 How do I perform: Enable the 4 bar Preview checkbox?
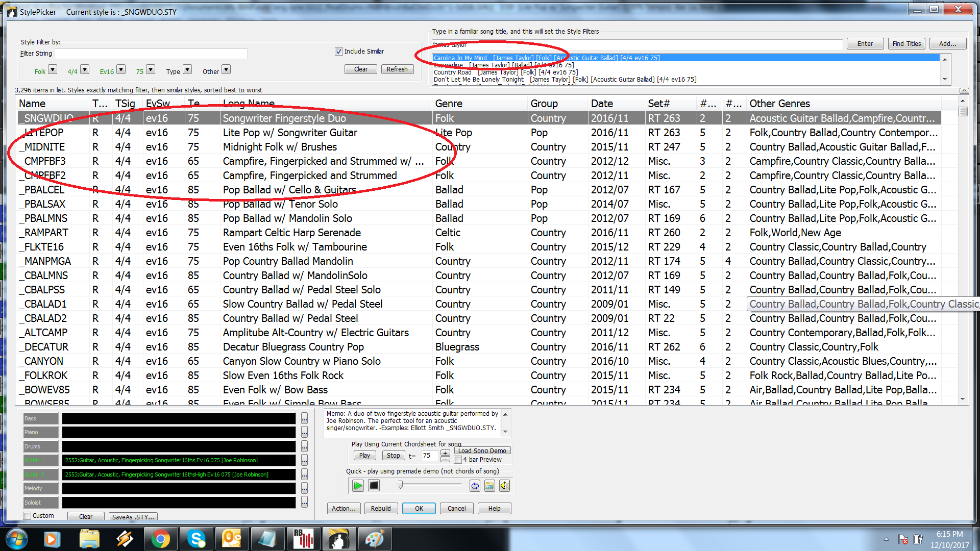[458, 460]
